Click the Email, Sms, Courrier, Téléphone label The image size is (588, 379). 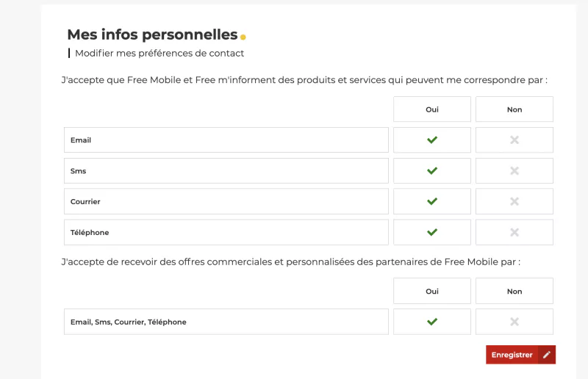129,322
